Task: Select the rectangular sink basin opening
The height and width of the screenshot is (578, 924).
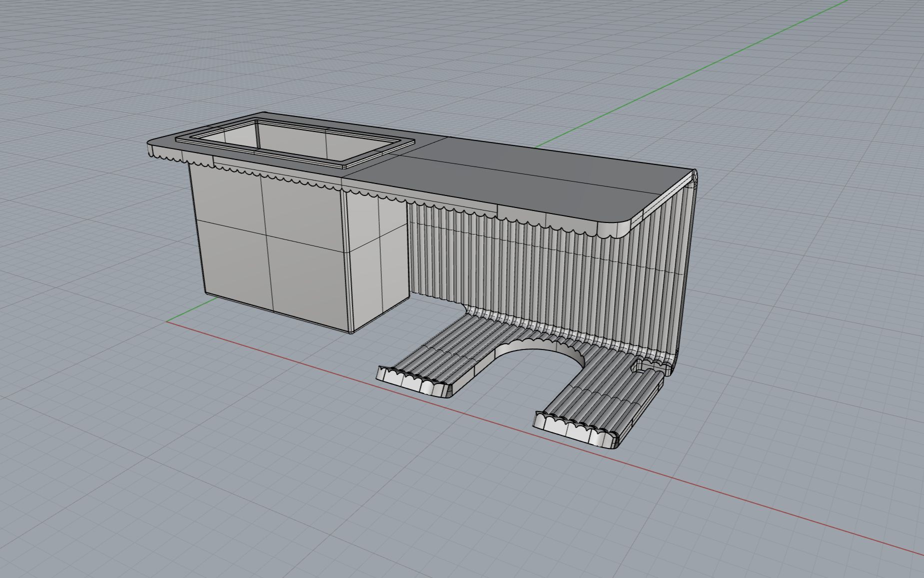Action: point(295,141)
